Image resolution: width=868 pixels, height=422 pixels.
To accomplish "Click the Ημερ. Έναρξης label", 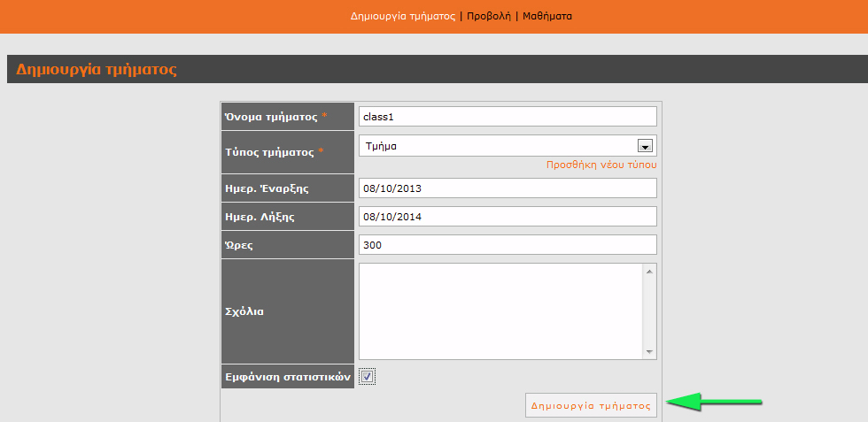I will tap(267, 188).
